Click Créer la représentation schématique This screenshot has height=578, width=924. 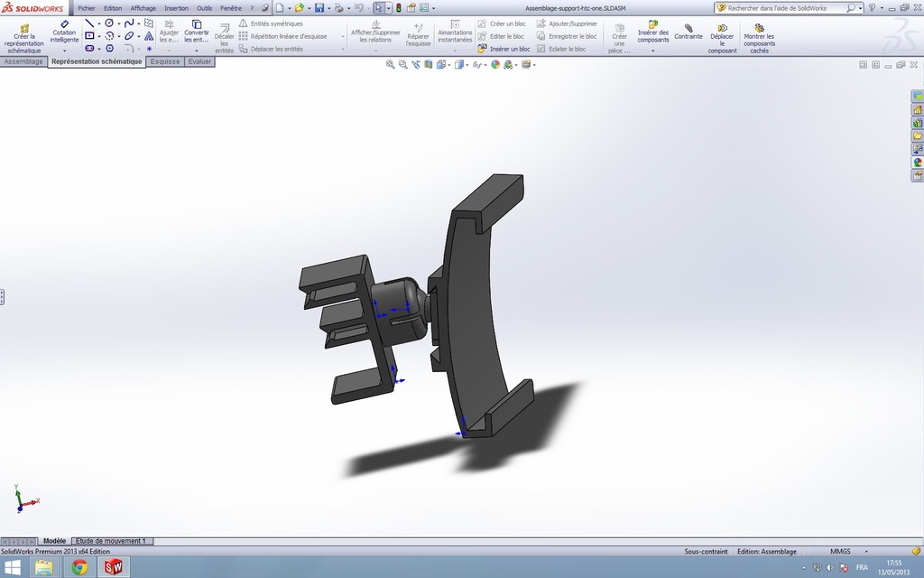coord(24,39)
